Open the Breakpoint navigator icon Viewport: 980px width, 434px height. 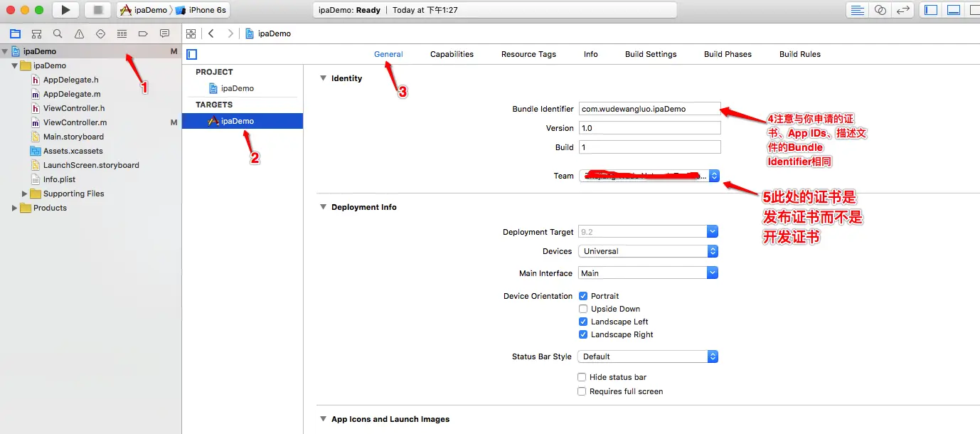point(143,33)
